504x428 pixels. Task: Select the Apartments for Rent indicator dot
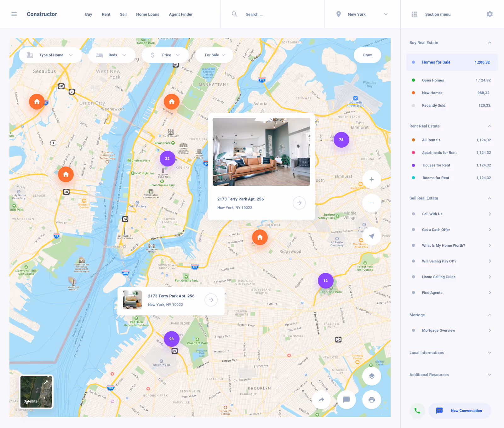click(413, 153)
